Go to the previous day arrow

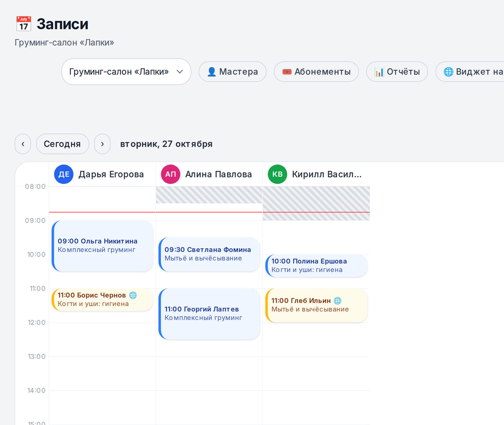[x=23, y=144]
